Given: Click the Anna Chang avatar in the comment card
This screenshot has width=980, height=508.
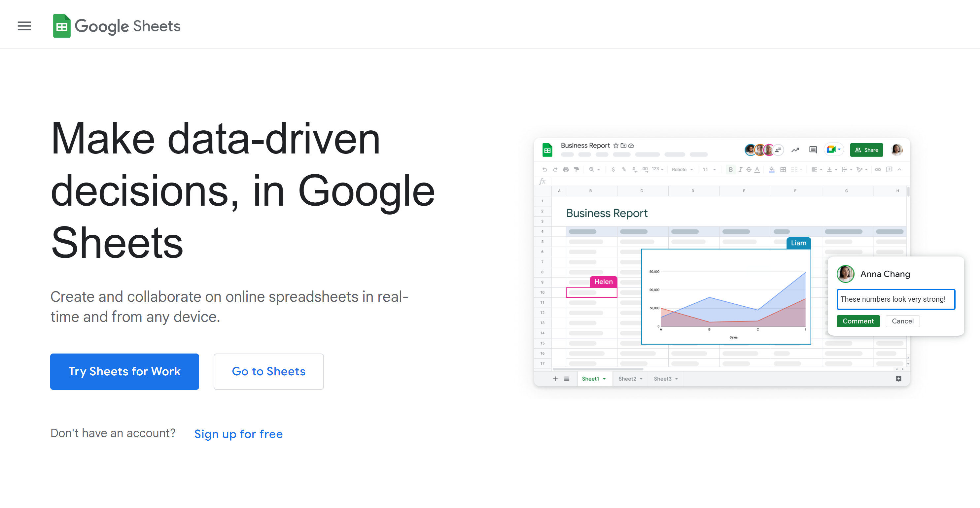Looking at the screenshot, I should 845,274.
